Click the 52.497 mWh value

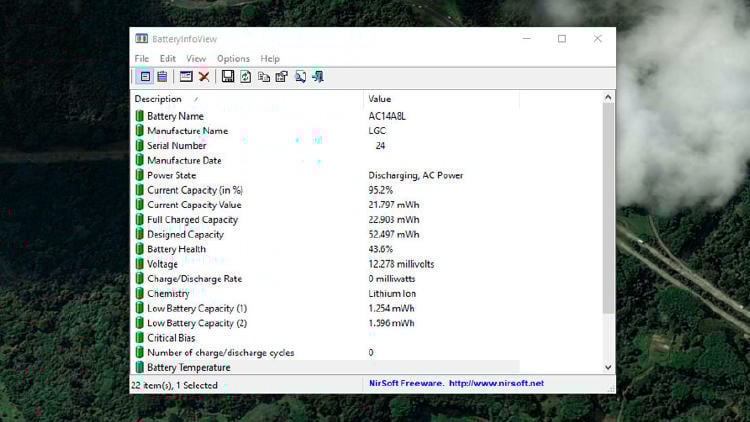(394, 234)
